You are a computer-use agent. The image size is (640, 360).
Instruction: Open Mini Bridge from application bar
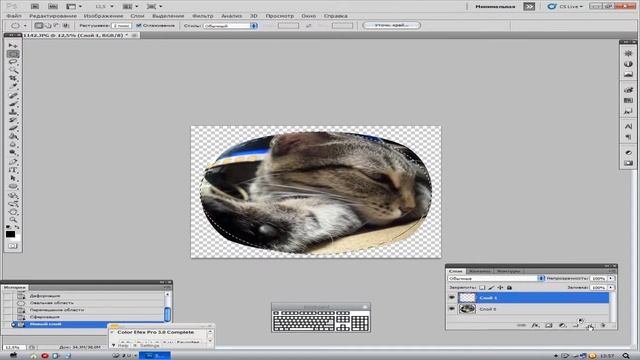pos(53,6)
